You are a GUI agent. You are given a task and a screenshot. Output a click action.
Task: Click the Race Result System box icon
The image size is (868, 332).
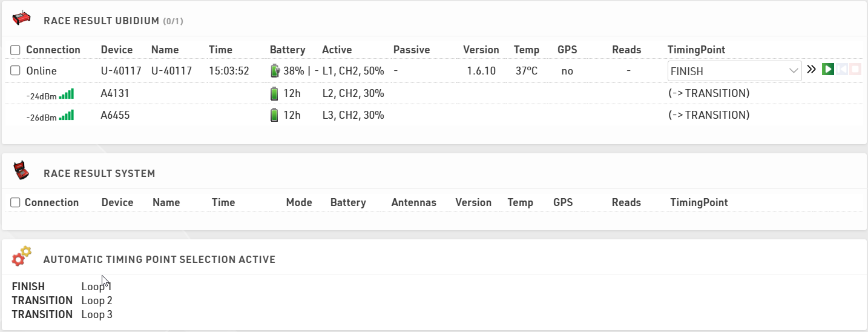coord(22,171)
